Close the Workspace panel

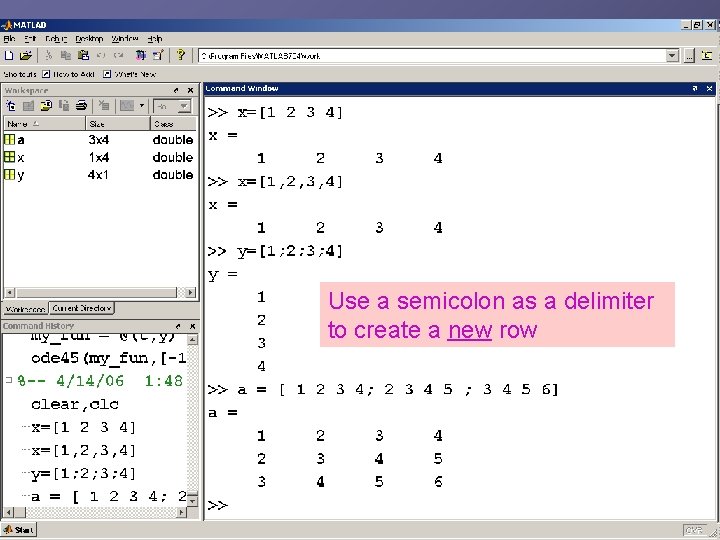[190, 90]
